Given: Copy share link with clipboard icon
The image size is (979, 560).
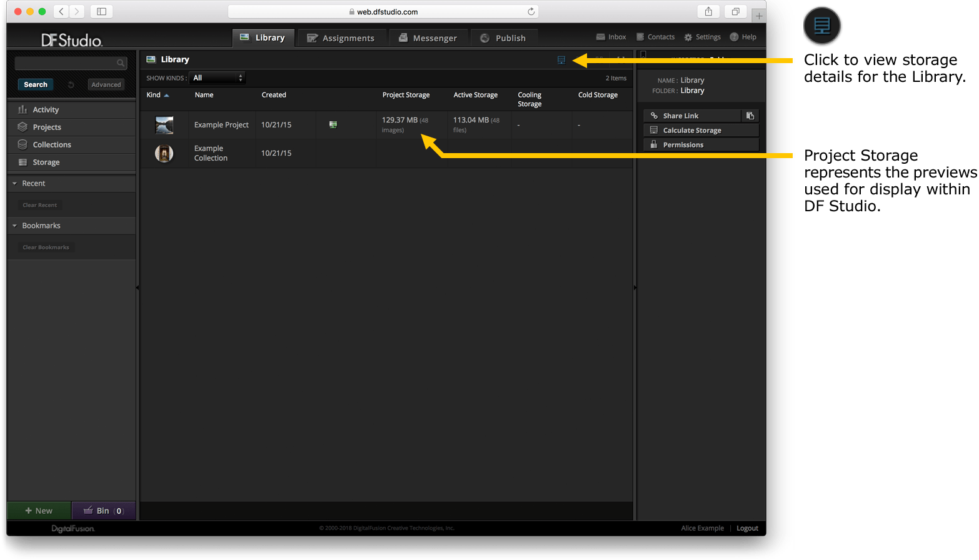Looking at the screenshot, I should tap(750, 116).
